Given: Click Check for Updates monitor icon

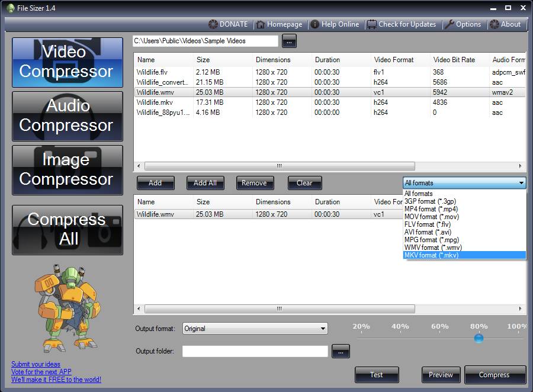Looking at the screenshot, I should click(x=372, y=24).
